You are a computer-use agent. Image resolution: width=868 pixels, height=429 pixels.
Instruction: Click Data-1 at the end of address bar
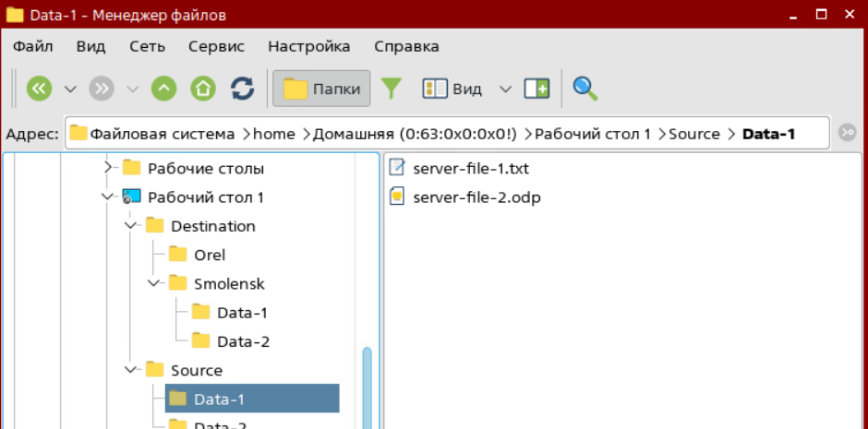coord(768,134)
